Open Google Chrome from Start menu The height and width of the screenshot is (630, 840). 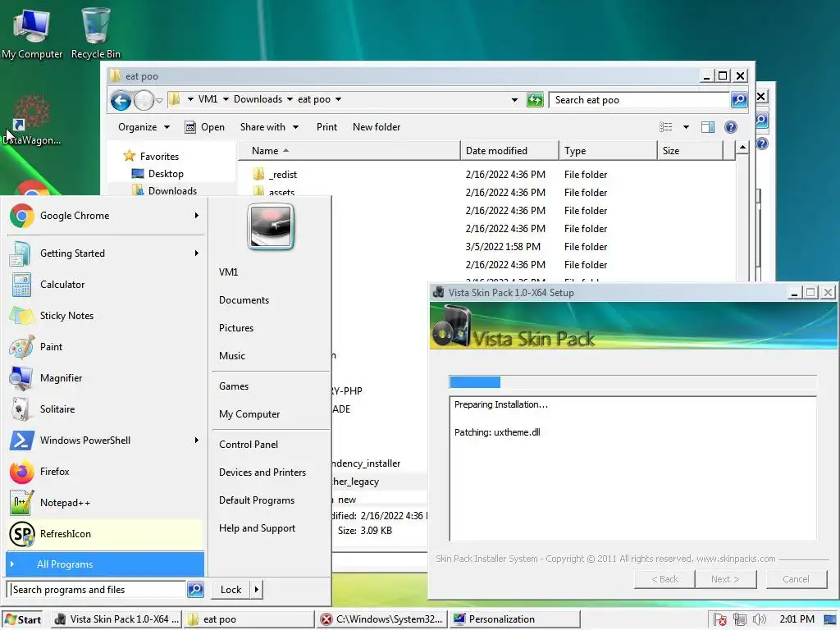(x=104, y=216)
